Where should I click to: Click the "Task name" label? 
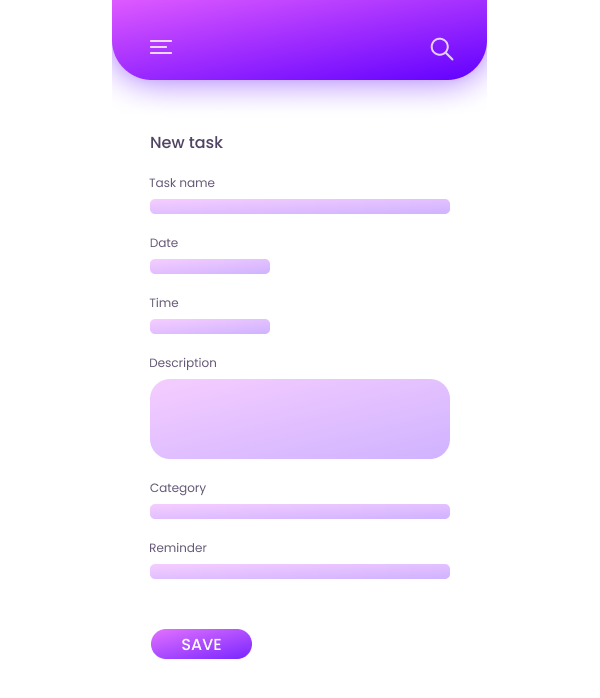pos(182,183)
